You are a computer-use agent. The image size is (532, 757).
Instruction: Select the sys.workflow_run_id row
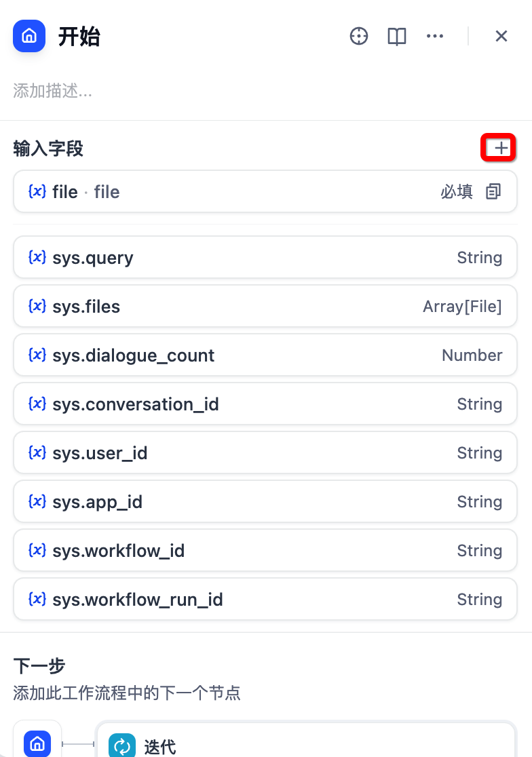click(265, 599)
